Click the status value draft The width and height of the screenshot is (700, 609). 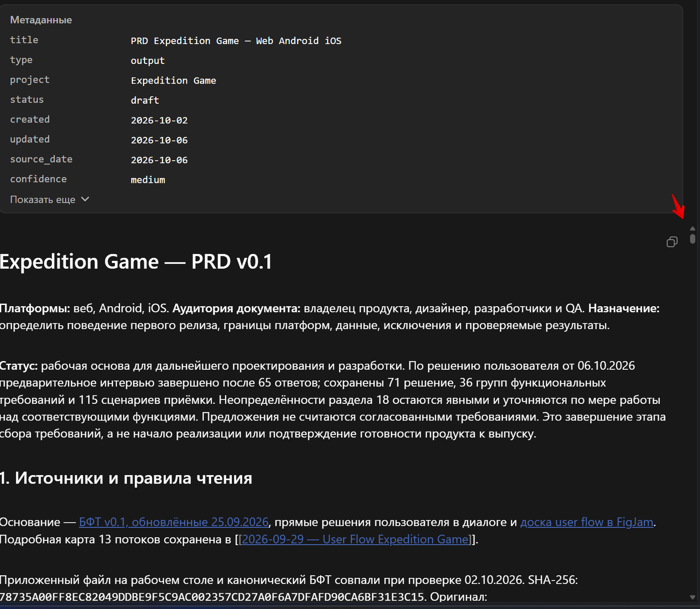[145, 100]
